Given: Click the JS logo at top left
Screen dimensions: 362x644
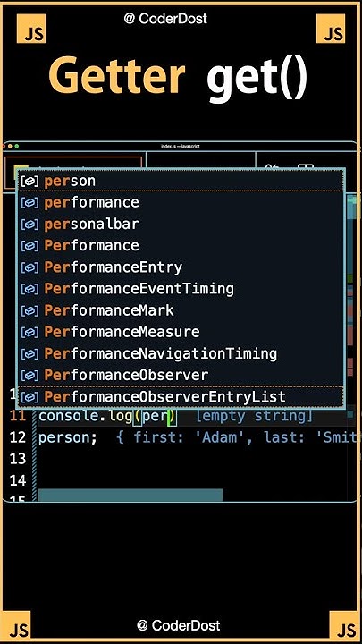Looking at the screenshot, I should 31,29.
